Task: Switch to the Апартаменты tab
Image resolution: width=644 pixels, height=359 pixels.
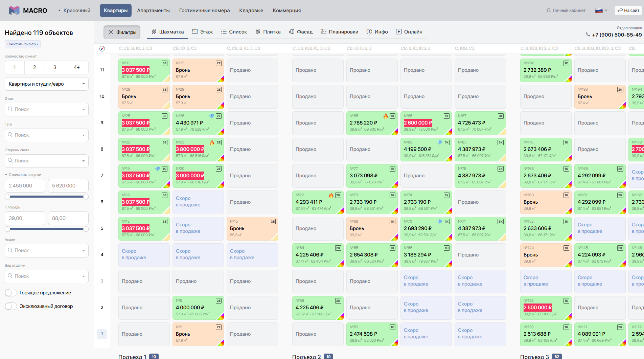Action: pos(153,10)
